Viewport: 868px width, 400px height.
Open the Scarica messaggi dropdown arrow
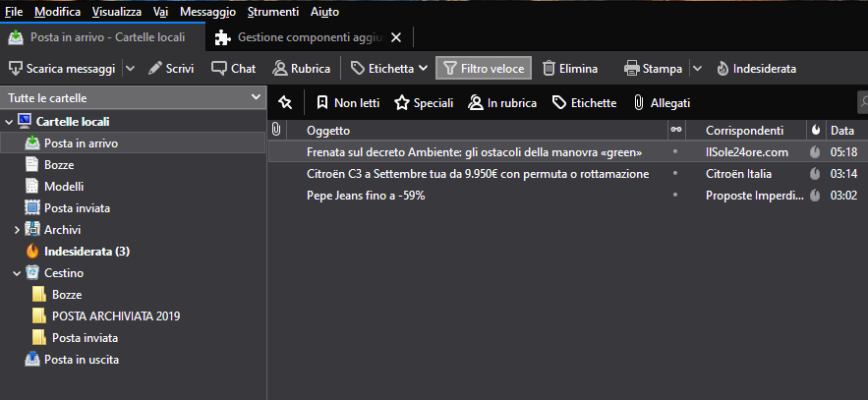[x=130, y=69]
